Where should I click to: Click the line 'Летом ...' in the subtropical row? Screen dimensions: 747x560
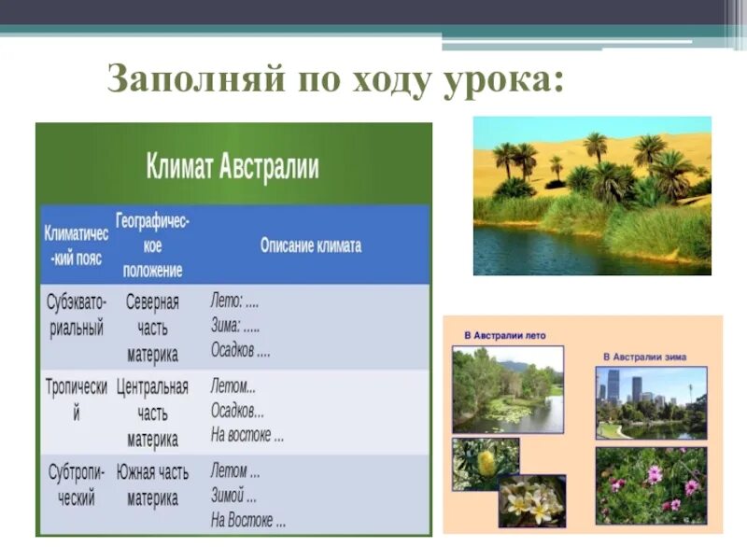[x=235, y=471]
